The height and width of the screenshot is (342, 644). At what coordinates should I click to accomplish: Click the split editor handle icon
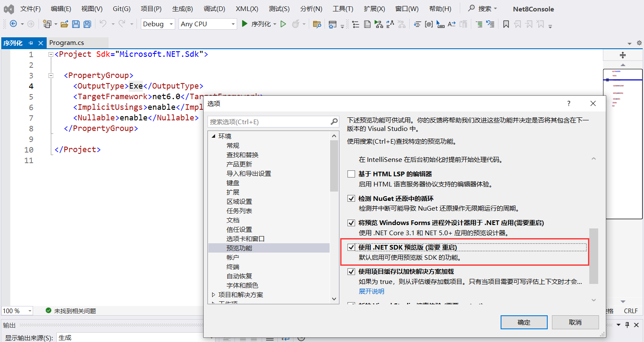tap(623, 55)
